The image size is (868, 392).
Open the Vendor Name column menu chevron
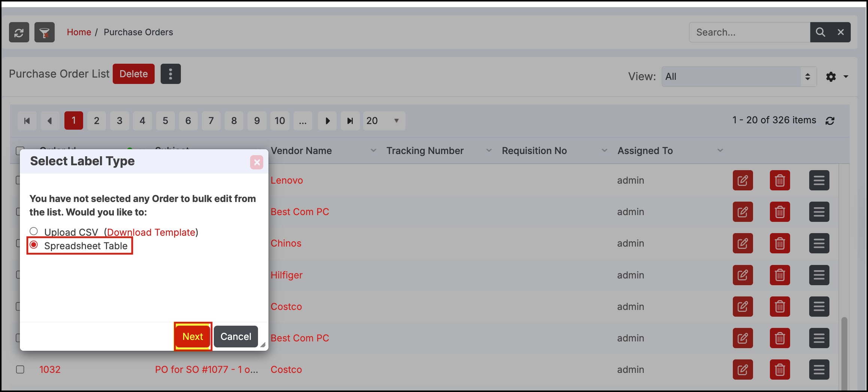(x=373, y=151)
